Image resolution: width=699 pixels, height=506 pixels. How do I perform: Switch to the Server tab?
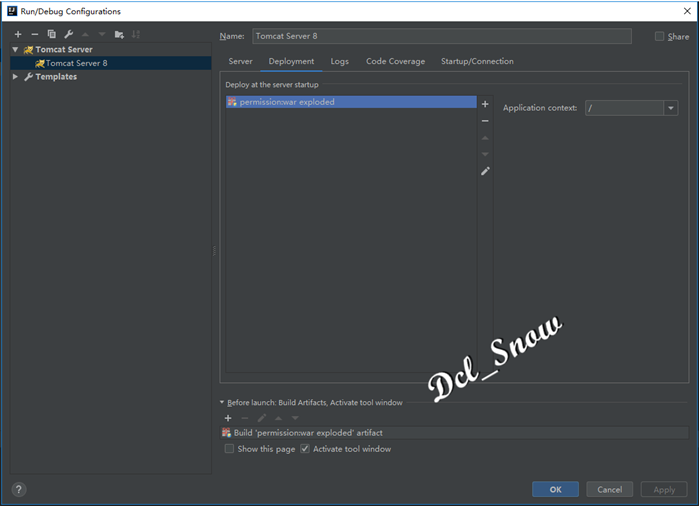240,62
